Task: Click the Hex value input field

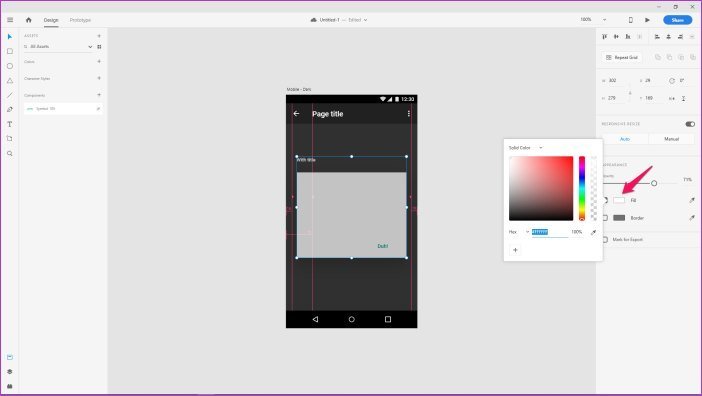Action: pyautogui.click(x=550, y=232)
